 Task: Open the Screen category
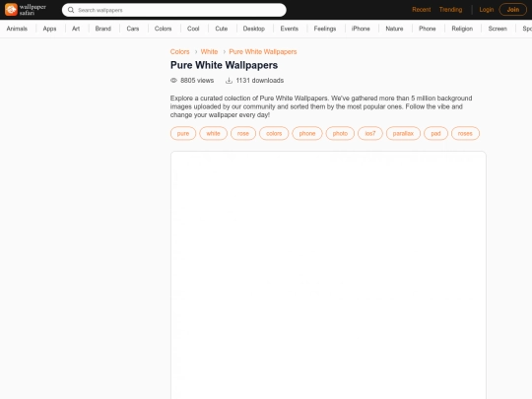[x=498, y=29]
